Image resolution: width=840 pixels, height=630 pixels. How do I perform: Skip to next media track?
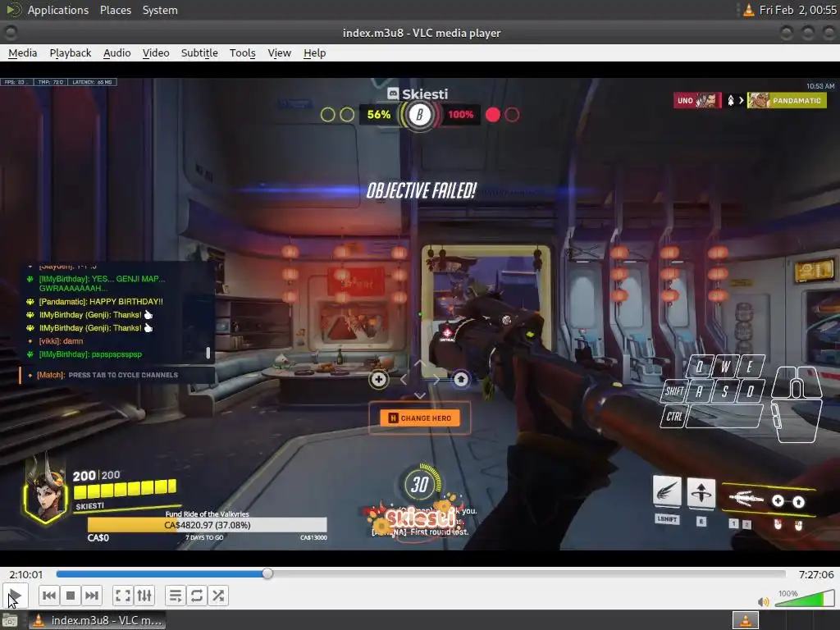click(x=92, y=596)
